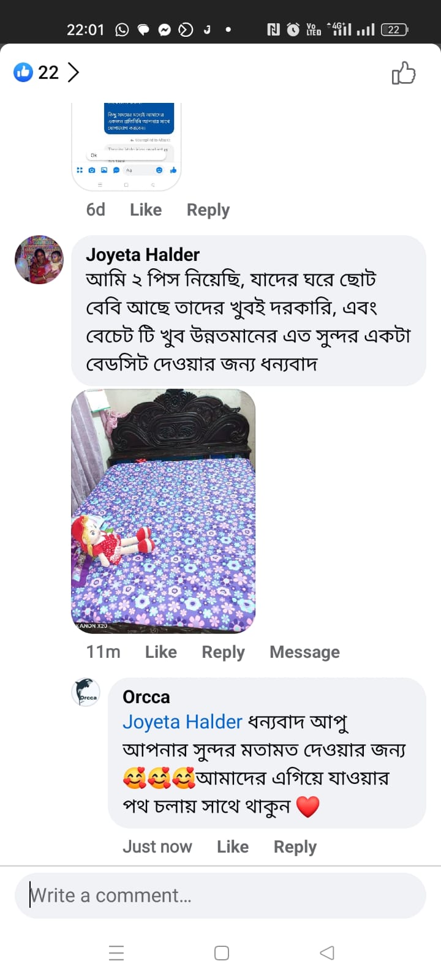
Task: Open the purple floral bedsheet photo
Action: [164, 511]
